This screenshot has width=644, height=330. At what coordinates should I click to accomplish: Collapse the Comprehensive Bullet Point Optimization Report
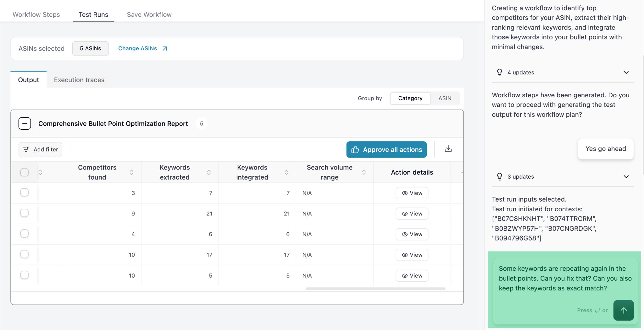pyautogui.click(x=24, y=123)
